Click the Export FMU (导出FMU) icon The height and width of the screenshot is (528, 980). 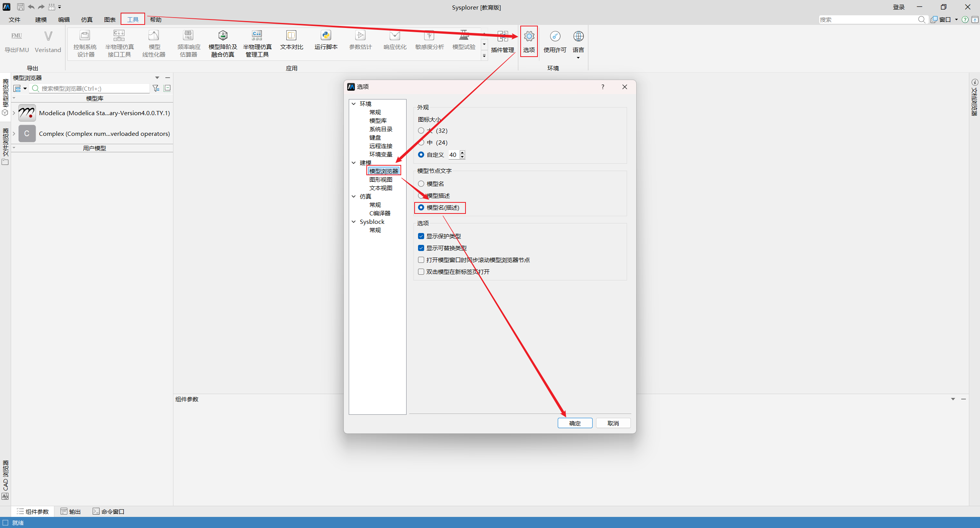16,36
